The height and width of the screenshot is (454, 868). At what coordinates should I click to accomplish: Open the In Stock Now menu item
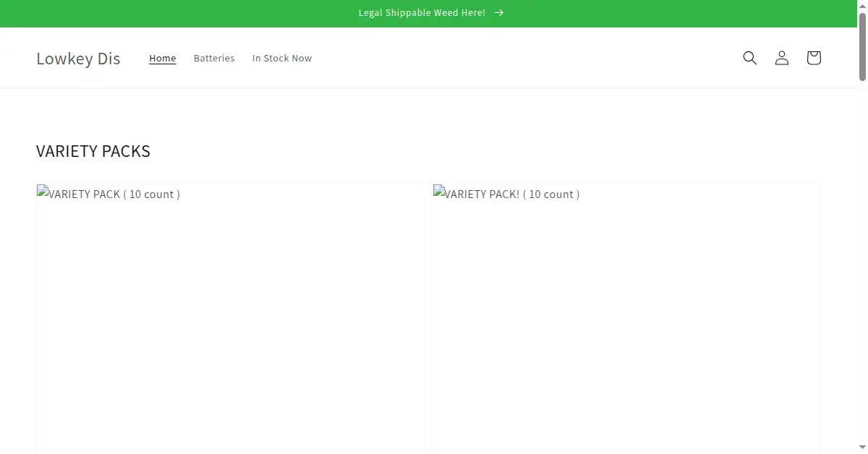click(282, 58)
